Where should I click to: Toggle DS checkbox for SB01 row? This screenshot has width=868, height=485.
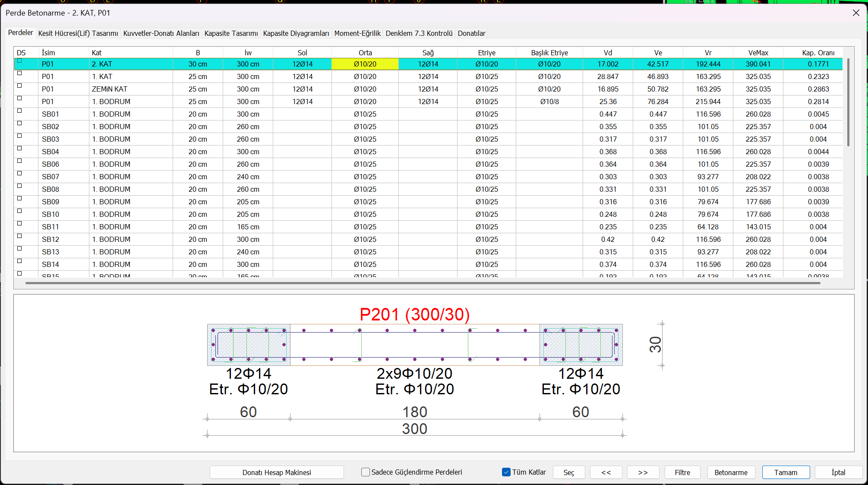pos(19,111)
